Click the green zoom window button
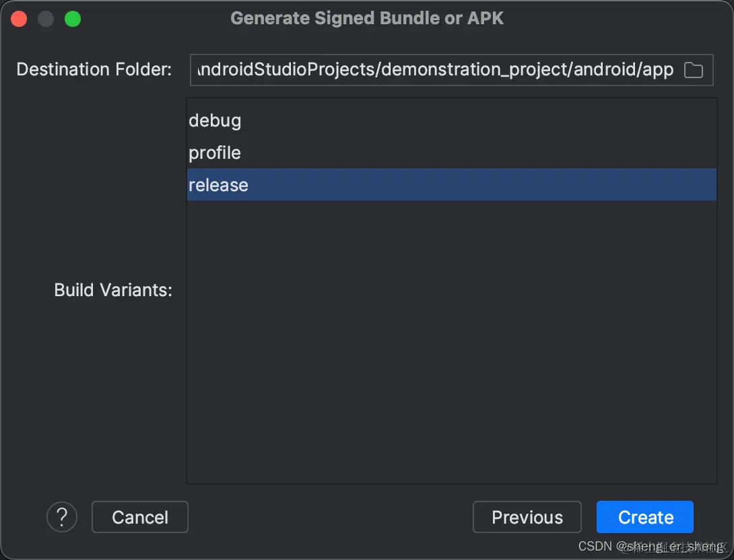 [73, 19]
